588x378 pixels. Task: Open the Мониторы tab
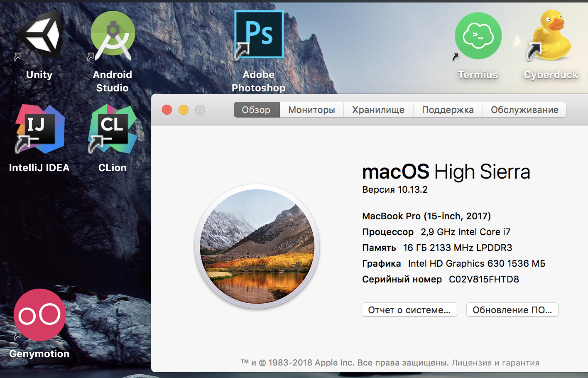[x=311, y=110]
